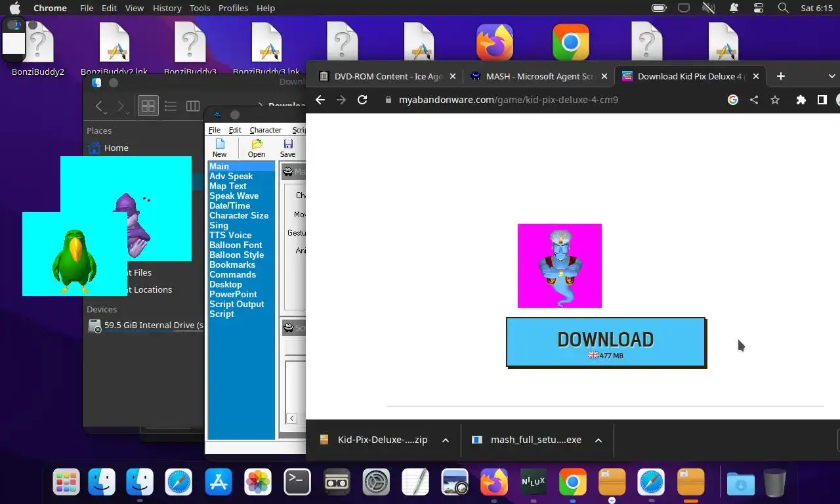Open System Preferences gear in dock

click(377, 482)
